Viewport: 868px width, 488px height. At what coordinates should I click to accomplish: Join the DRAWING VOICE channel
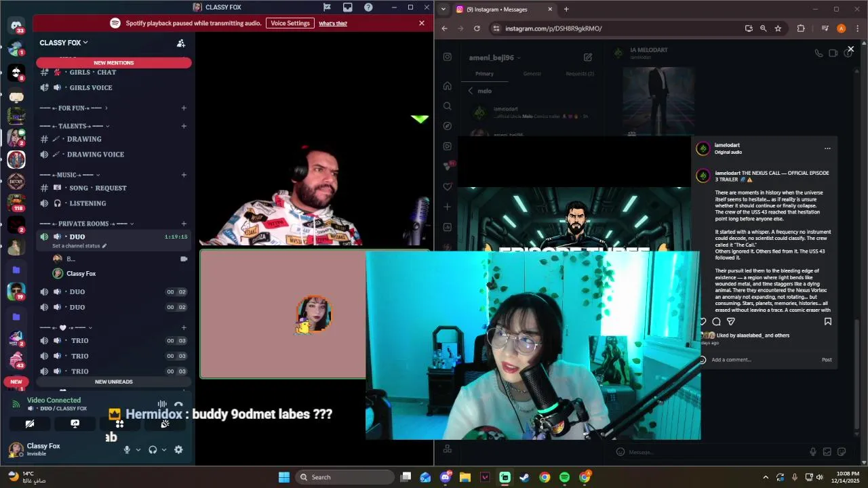click(115, 155)
